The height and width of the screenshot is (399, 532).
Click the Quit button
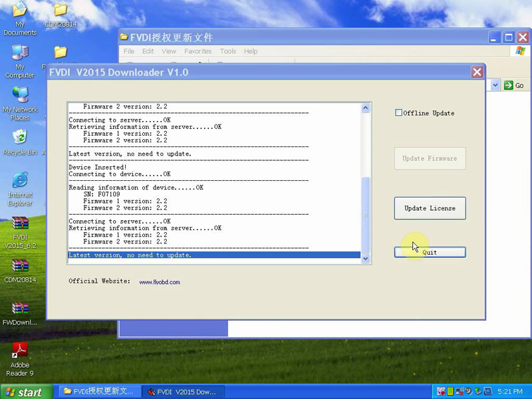click(430, 253)
